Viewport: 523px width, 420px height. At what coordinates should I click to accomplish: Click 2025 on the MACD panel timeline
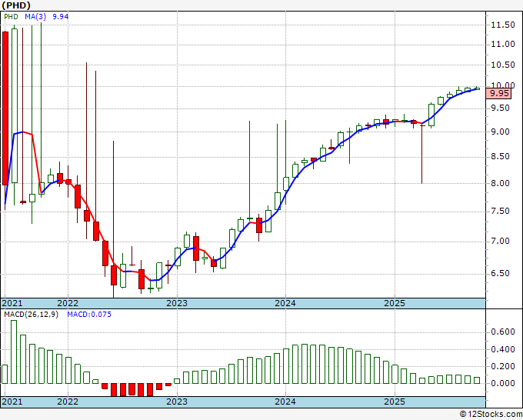[395, 402]
